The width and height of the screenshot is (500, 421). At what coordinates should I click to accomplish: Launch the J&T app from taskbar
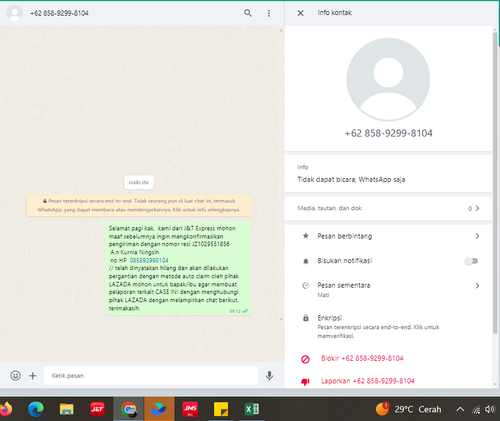(x=97, y=409)
